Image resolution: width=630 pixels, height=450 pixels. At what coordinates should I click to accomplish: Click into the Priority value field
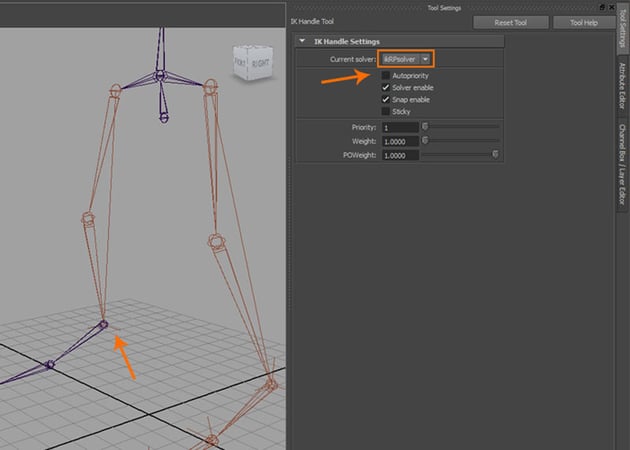click(x=398, y=128)
